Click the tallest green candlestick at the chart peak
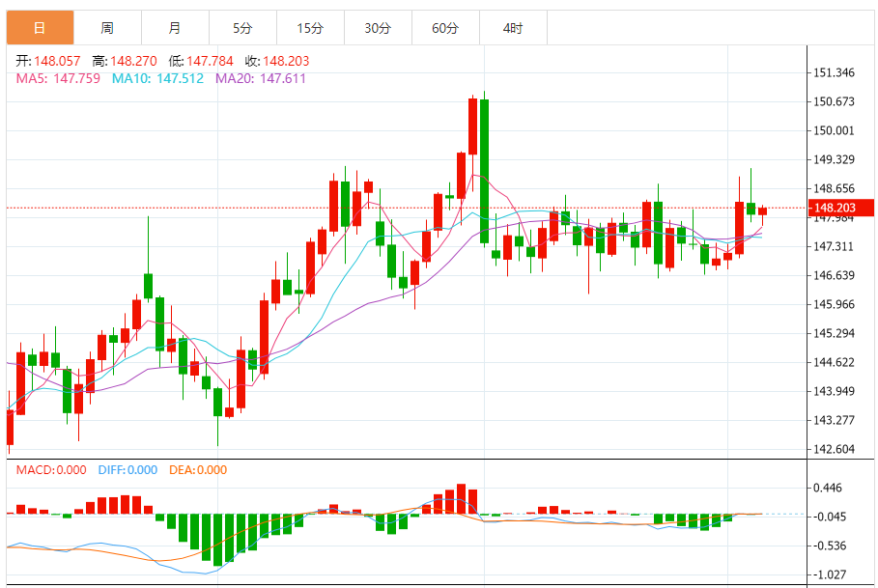 coord(484,171)
